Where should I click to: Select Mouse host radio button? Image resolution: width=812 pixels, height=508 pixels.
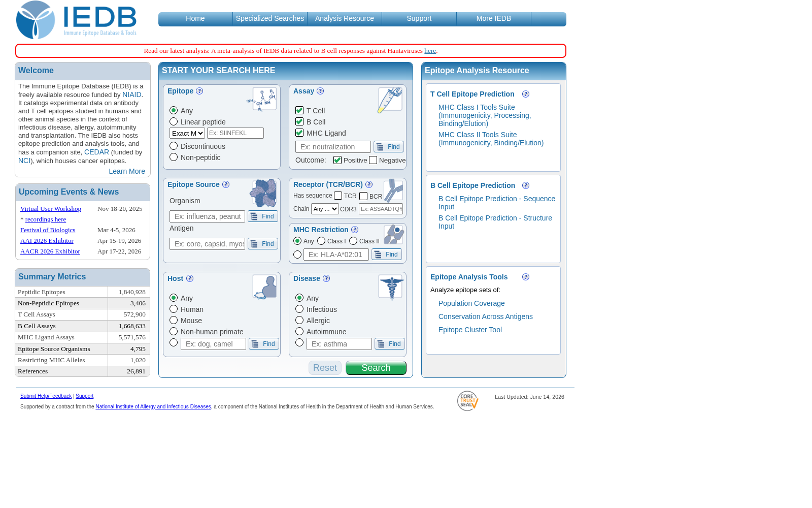(174, 321)
